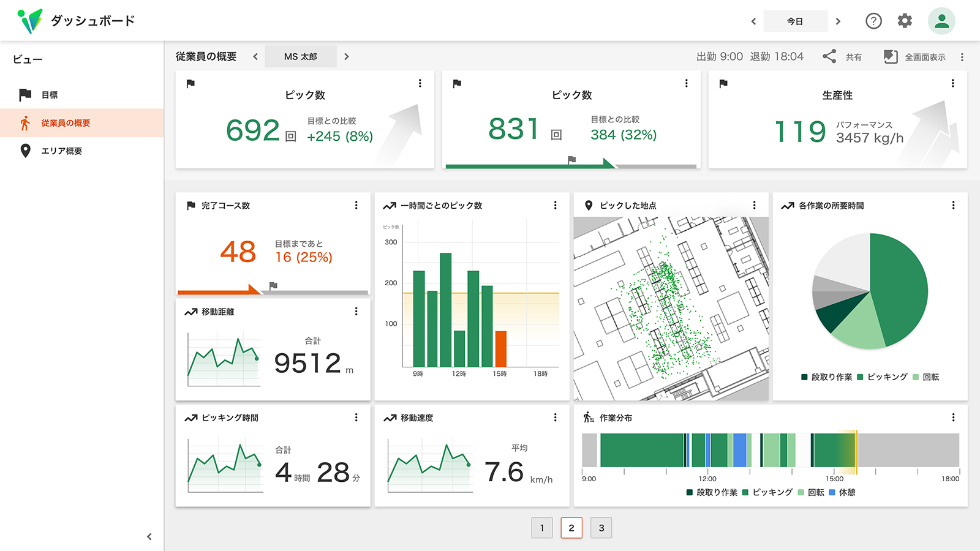Click the share icon

[829, 56]
